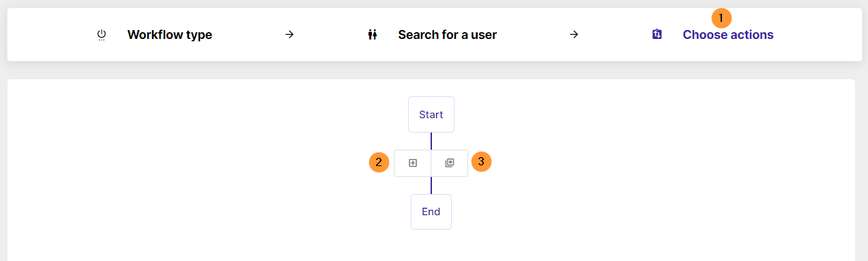Go to the Search for a user step
This screenshot has height=261, width=868.
448,35
